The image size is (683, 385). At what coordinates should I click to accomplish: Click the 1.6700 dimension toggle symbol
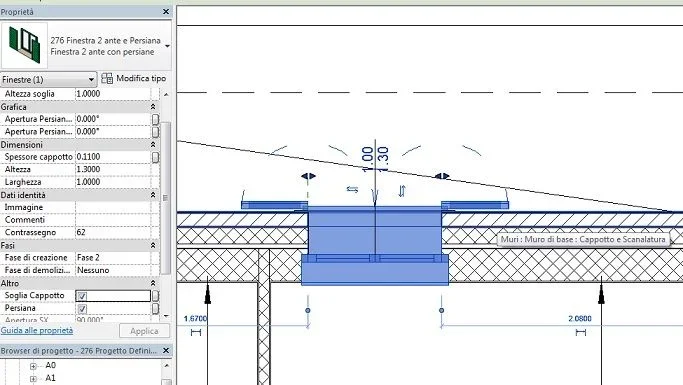[x=196, y=333]
